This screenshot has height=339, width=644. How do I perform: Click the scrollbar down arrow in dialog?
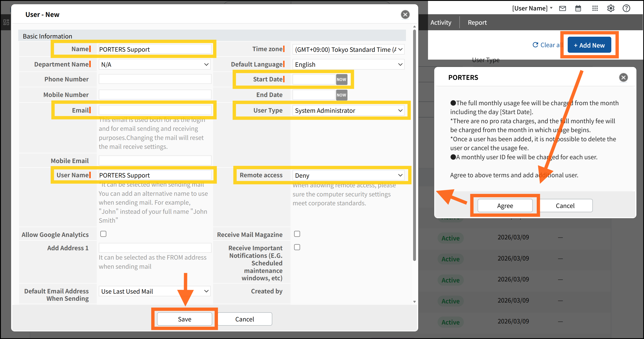[414, 302]
